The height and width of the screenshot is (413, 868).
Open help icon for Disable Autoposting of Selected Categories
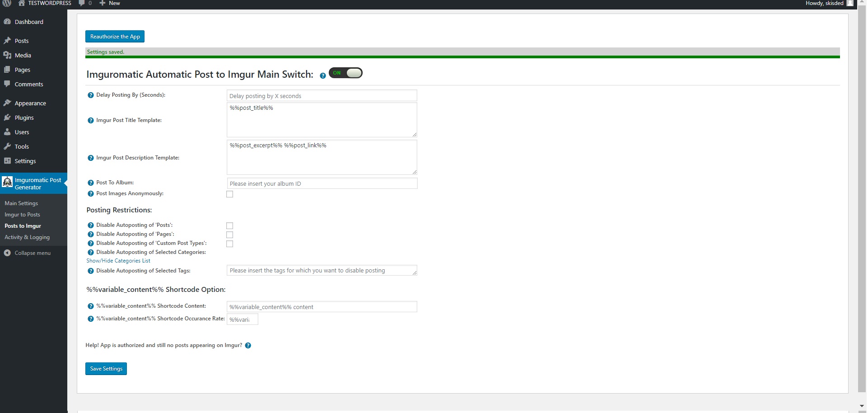pos(91,253)
